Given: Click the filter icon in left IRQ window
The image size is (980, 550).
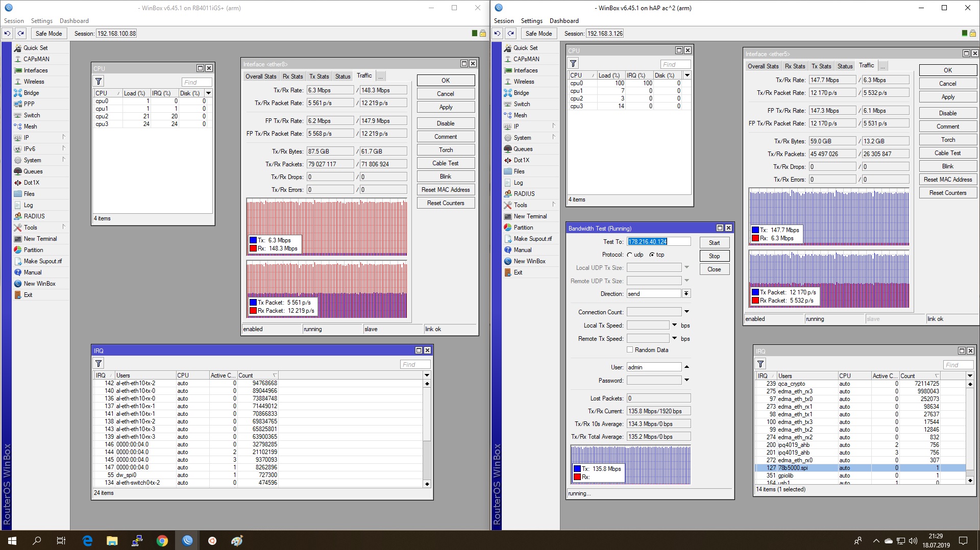Looking at the screenshot, I should pos(99,364).
